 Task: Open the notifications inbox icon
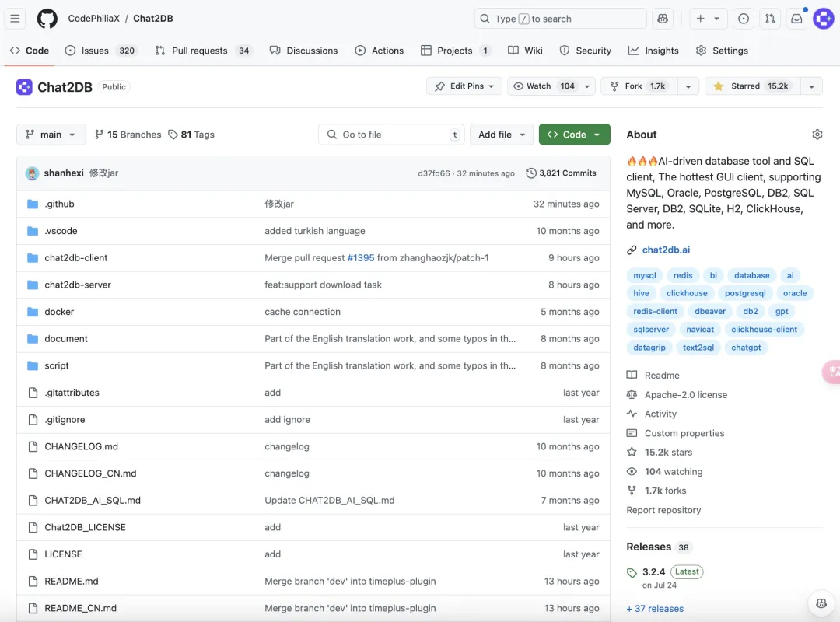pos(796,19)
